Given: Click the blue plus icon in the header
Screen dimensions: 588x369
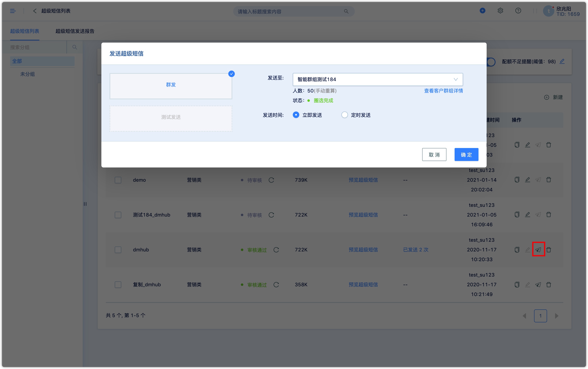Looking at the screenshot, I should [x=482, y=11].
